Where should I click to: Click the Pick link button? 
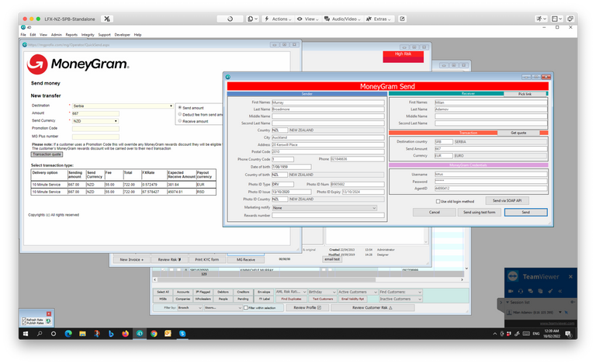coord(525,93)
